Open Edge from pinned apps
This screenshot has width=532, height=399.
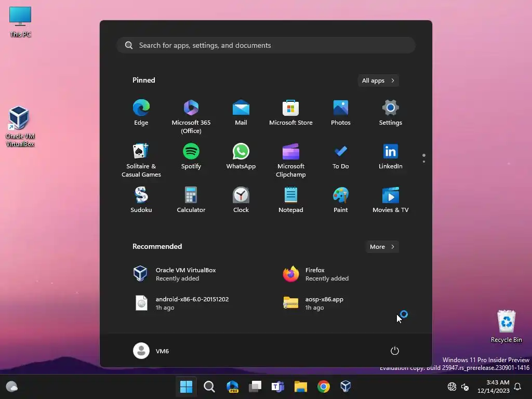pos(141,113)
